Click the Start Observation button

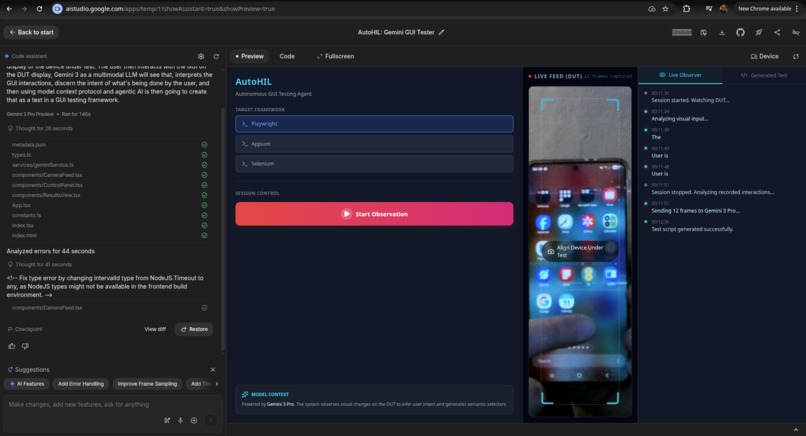coord(374,214)
